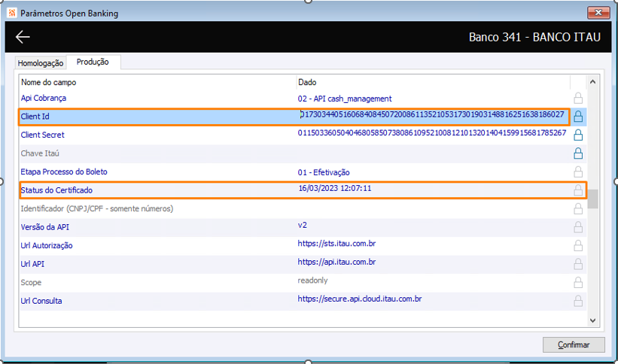The width and height of the screenshot is (618, 364).
Task: Click the 'https://api.itau.com.br' value
Action: [x=336, y=262]
